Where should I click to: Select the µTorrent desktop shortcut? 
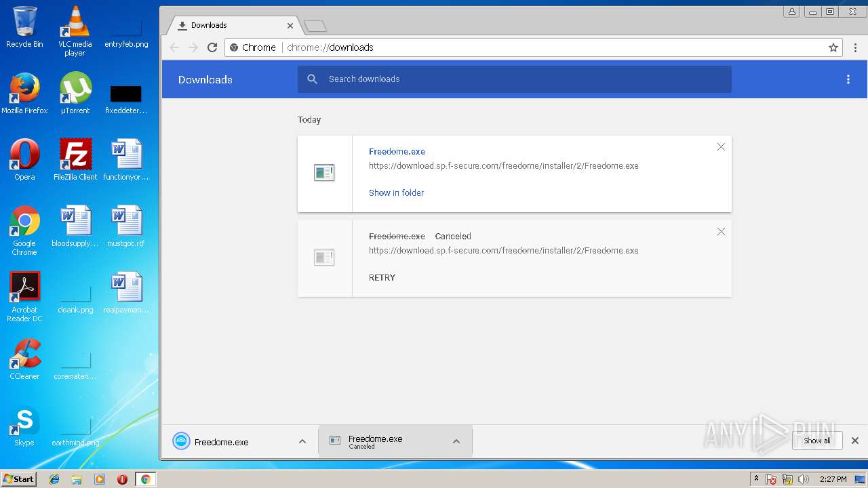click(75, 93)
